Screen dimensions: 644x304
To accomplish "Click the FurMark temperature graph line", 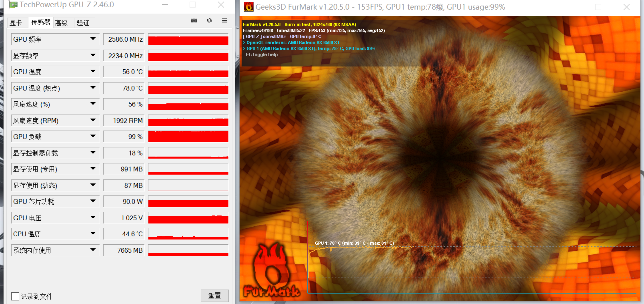I will [362, 248].
